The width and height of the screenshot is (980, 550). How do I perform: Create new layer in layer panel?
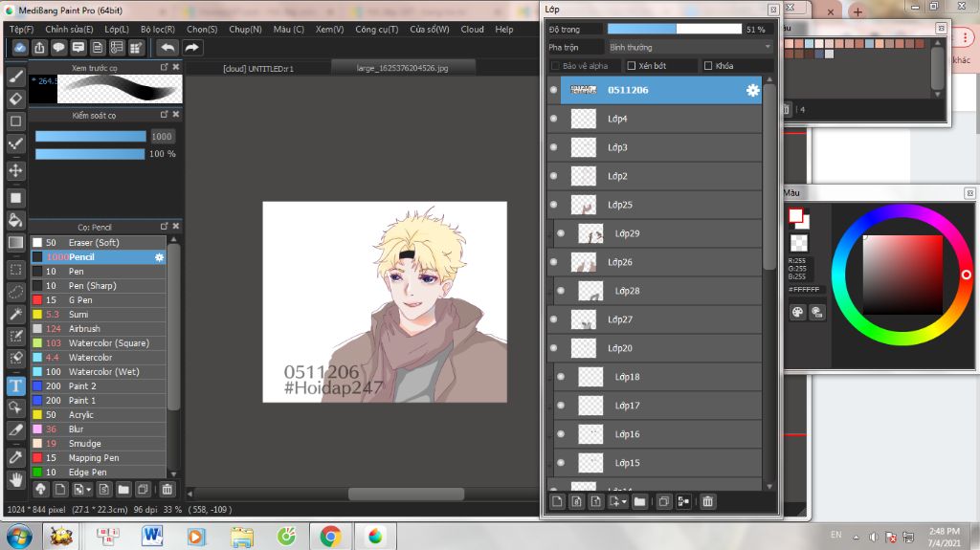click(x=558, y=501)
